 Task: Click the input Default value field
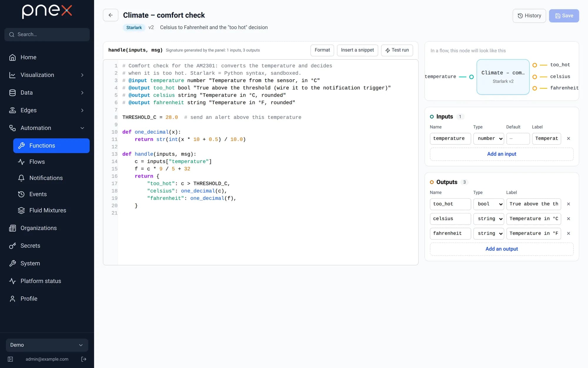[x=518, y=139]
